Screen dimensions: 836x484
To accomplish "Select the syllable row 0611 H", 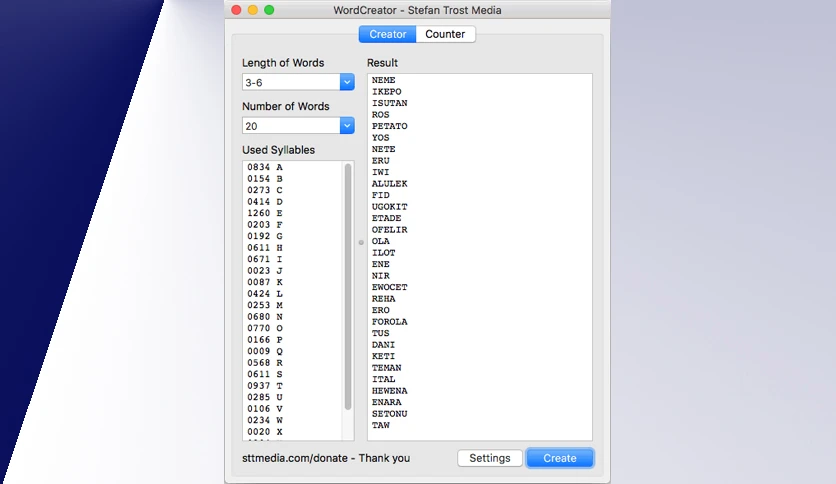I will click(265, 247).
